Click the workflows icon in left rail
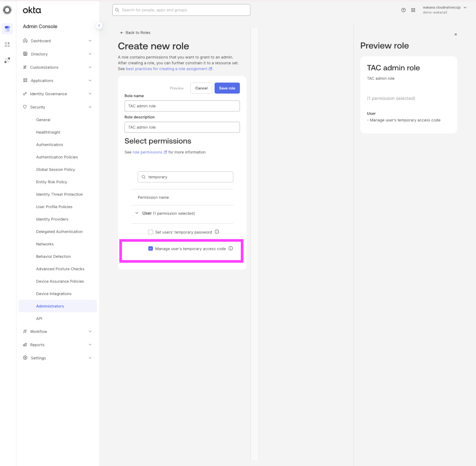 [7, 60]
